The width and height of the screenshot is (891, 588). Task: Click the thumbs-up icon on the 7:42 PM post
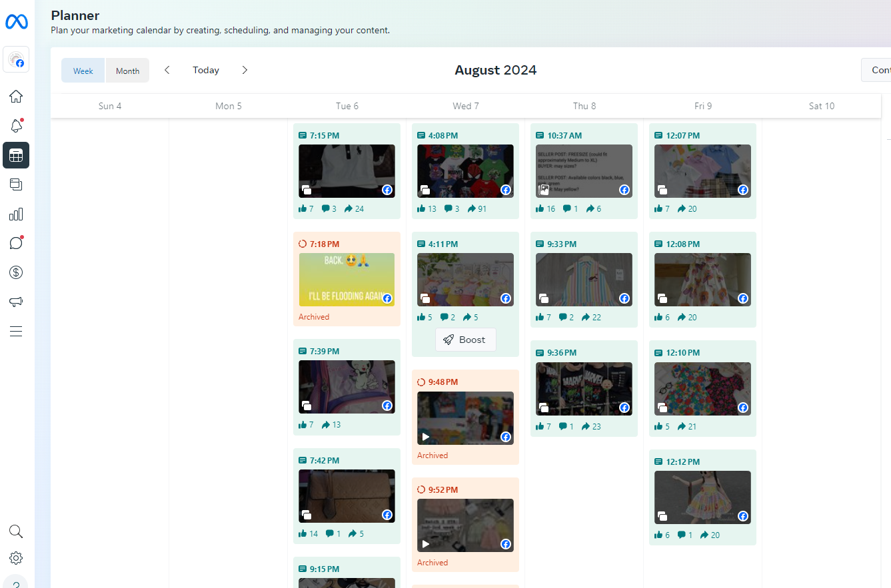[303, 533]
